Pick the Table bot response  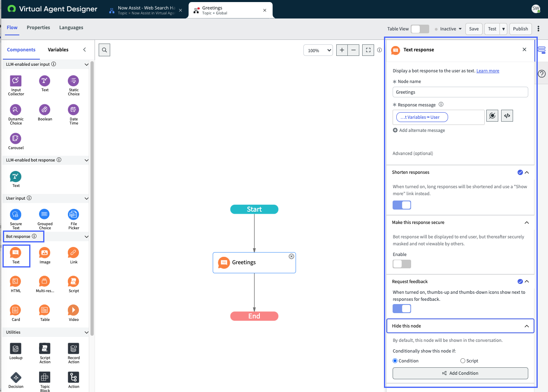[x=45, y=314]
